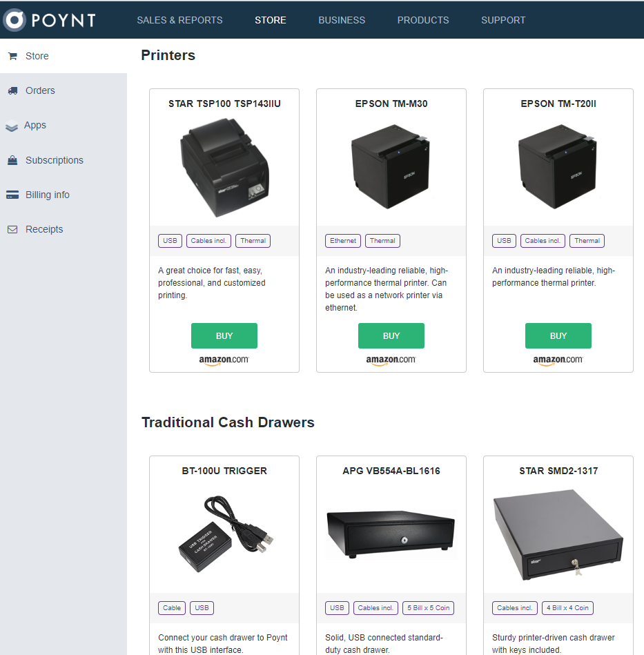Click the APG VB554A-BL1616 description text

tap(384, 643)
